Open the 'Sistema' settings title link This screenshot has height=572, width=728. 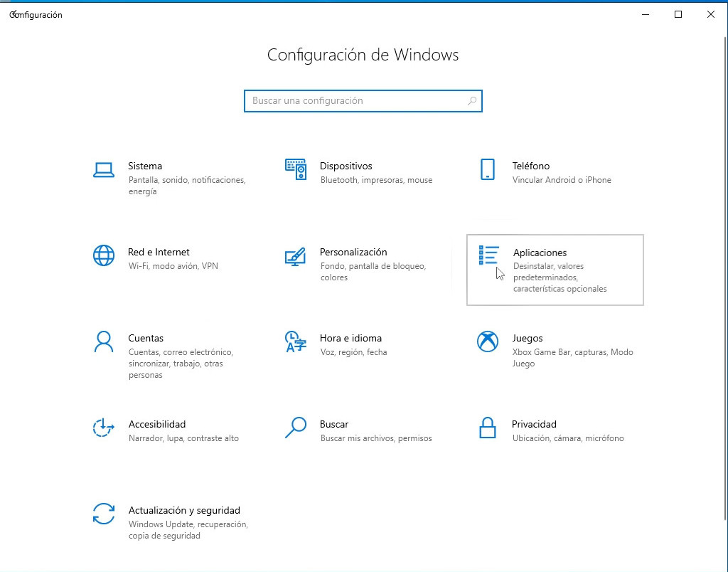(145, 166)
